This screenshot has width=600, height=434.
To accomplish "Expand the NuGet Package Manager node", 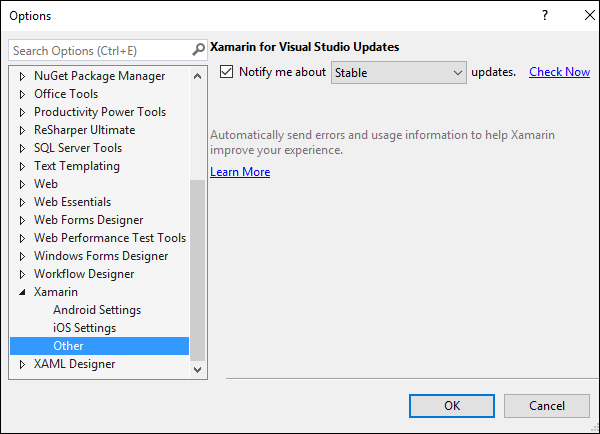I will tap(23, 76).
